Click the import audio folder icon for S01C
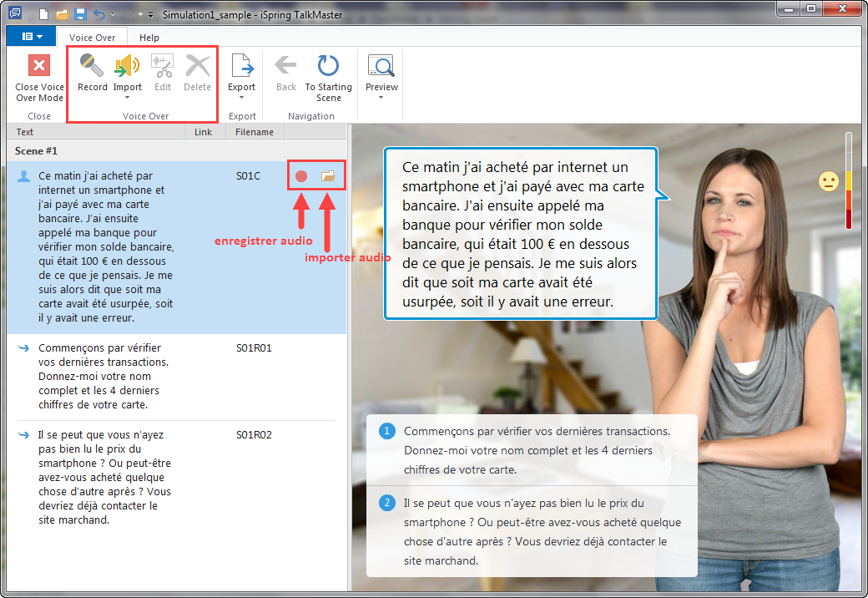This screenshot has width=868, height=598. point(328,176)
